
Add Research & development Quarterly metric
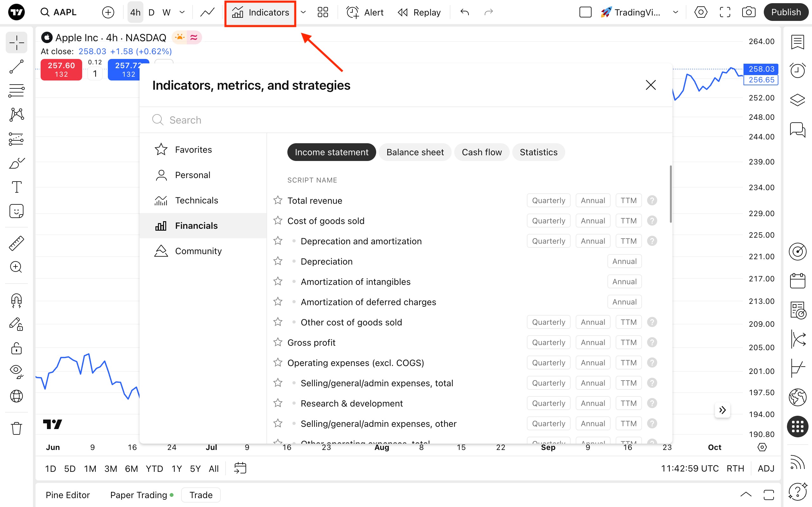(x=548, y=403)
